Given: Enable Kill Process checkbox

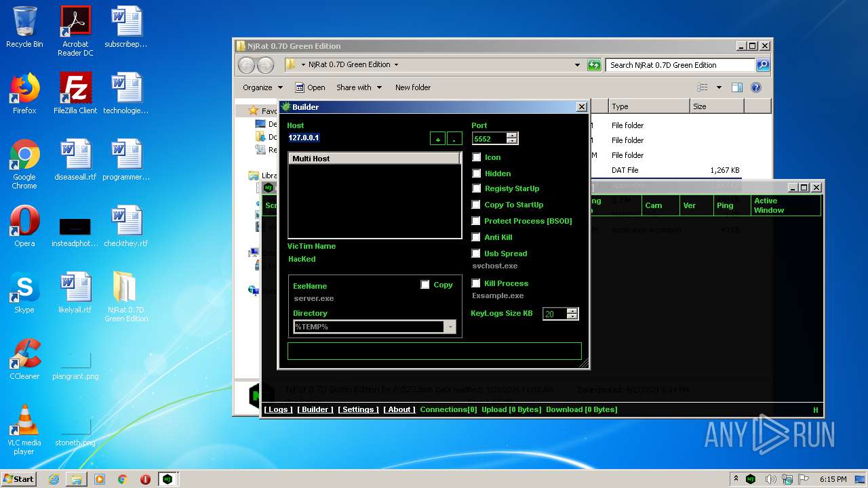Looking at the screenshot, I should (x=477, y=283).
